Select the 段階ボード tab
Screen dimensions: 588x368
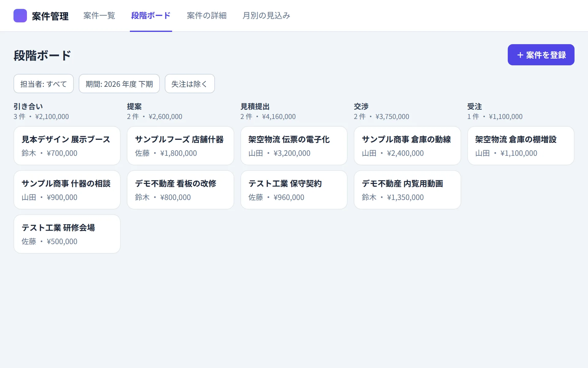151,16
